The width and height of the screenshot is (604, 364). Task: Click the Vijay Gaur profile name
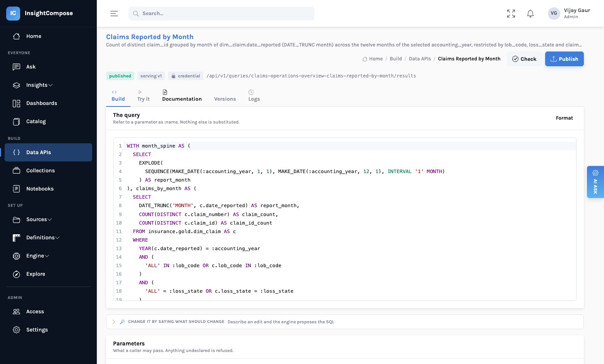(x=577, y=10)
